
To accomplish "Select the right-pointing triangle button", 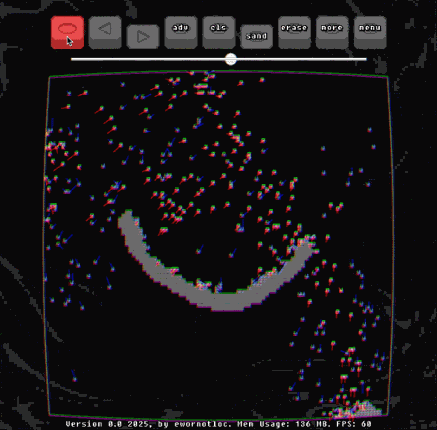I will [143, 36].
